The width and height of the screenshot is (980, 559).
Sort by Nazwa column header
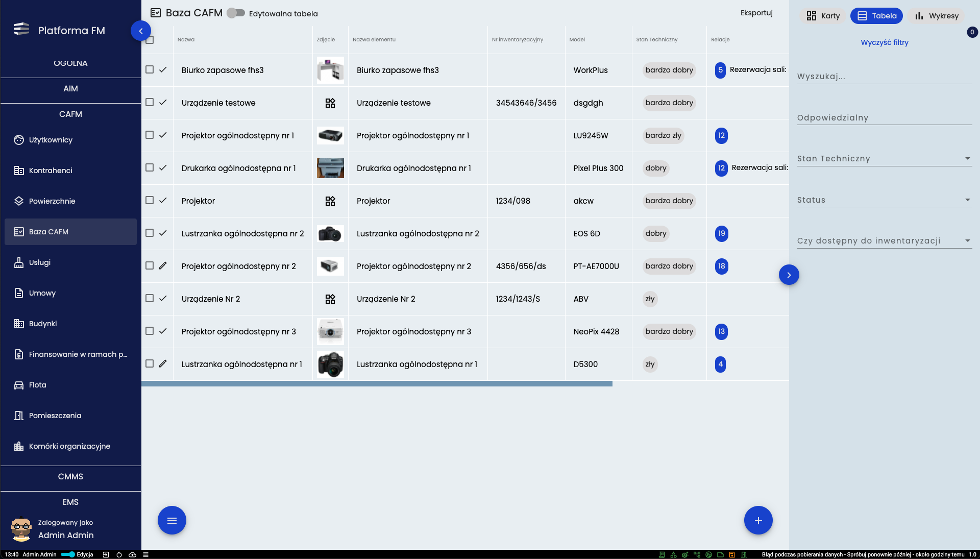186,40
